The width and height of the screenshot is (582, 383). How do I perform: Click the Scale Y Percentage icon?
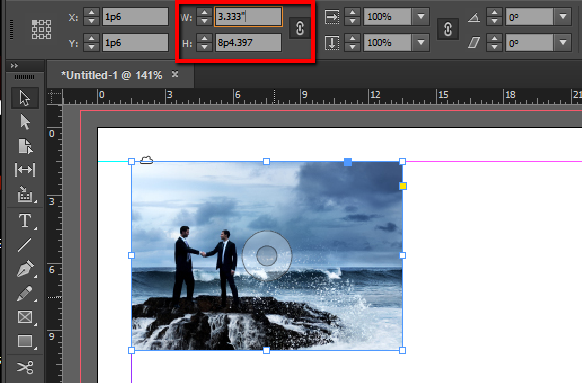(x=332, y=43)
